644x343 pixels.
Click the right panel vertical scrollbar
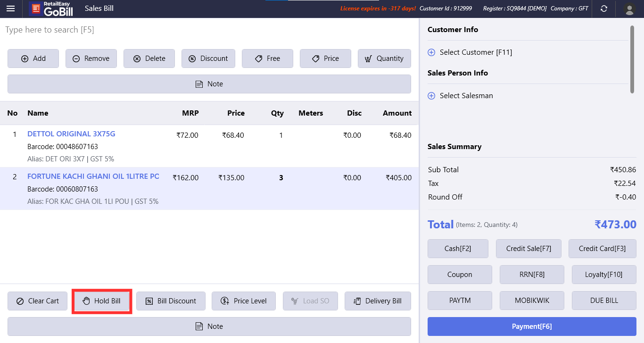[632, 59]
